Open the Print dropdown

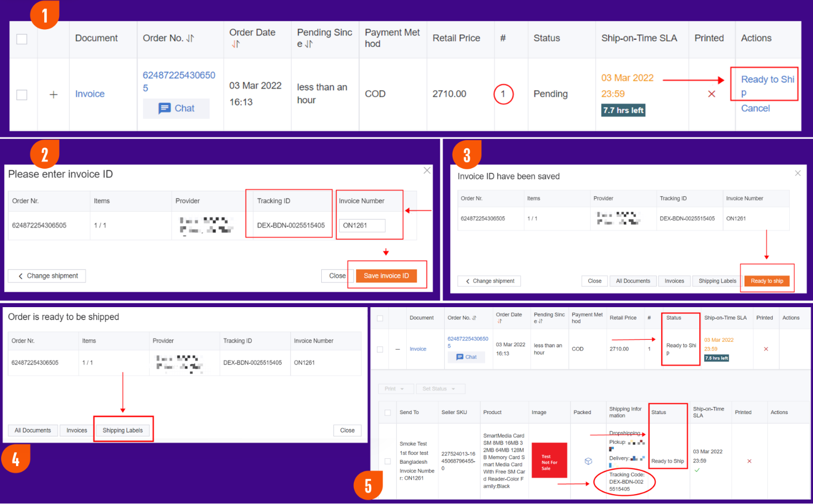pyautogui.click(x=394, y=389)
